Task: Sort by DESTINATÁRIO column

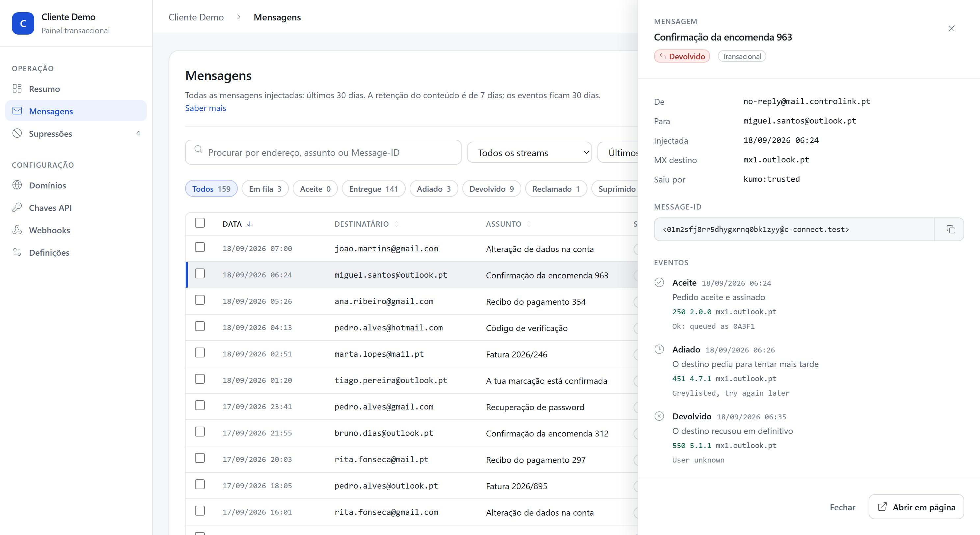Action: tap(367, 224)
